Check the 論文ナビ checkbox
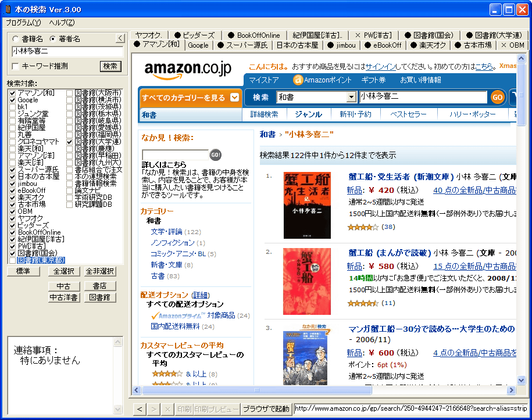Screen dimensions: 532x420 [70, 191]
